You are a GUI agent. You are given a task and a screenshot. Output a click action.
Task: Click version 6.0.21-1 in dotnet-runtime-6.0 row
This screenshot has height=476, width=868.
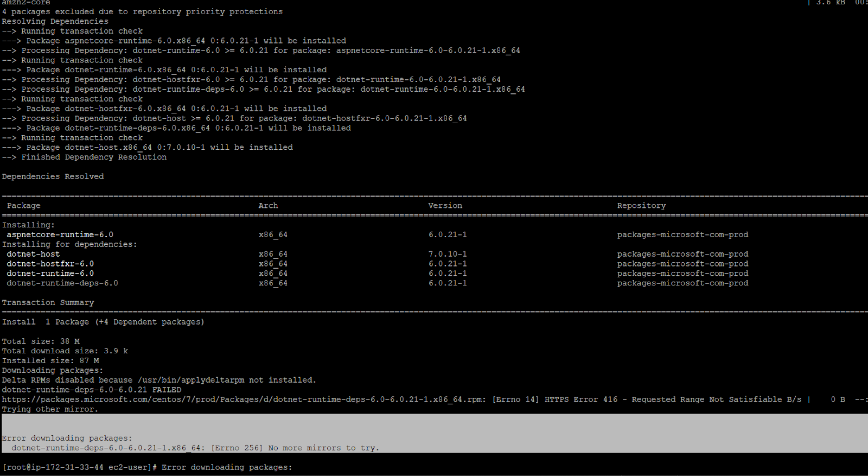pyautogui.click(x=448, y=274)
